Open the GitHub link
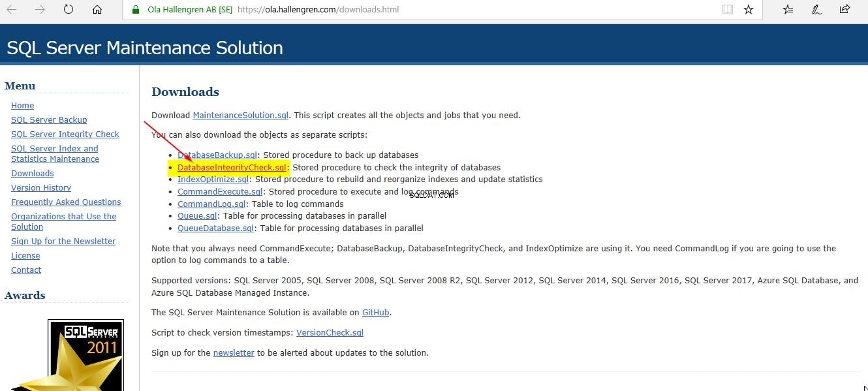 coord(376,313)
